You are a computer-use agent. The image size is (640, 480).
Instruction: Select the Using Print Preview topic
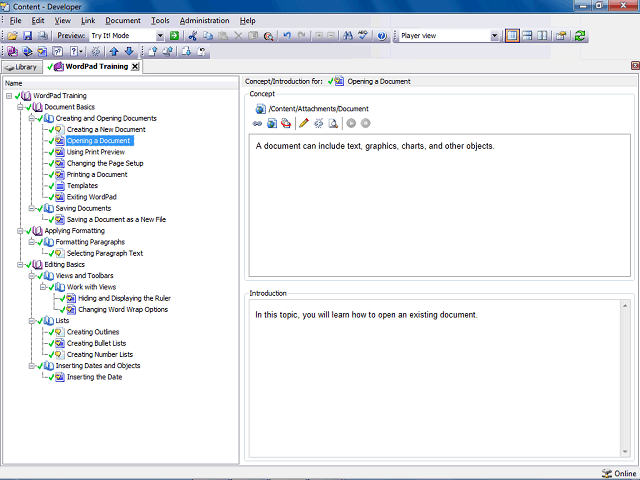point(96,152)
